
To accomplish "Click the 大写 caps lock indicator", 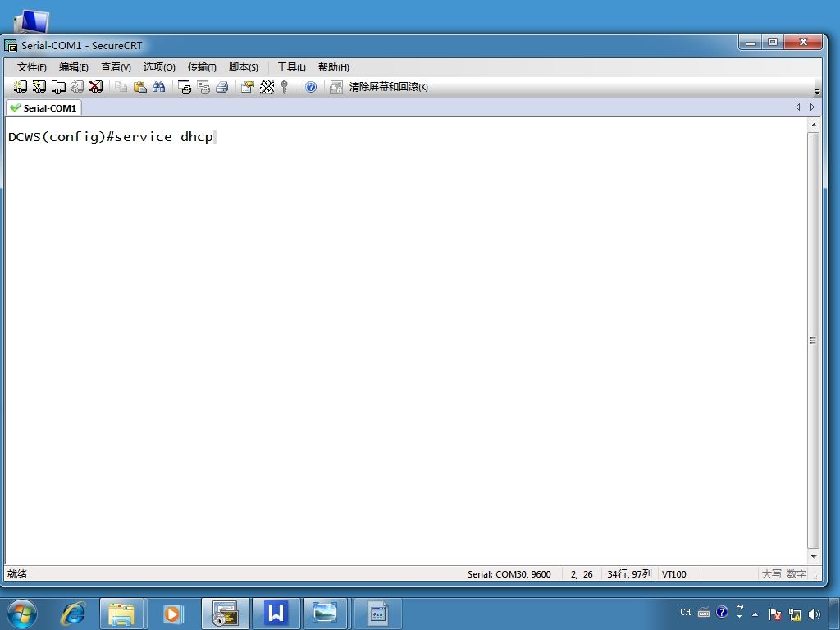I will pos(771,574).
